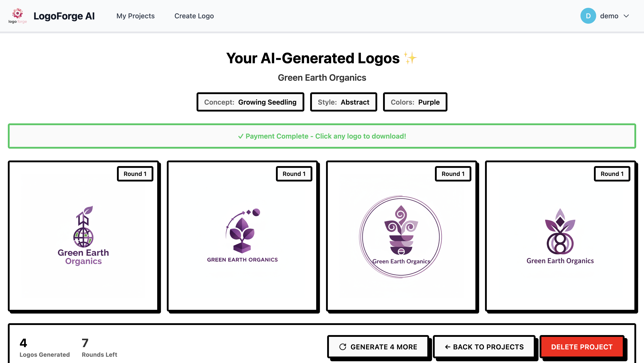Switch to My Projects
Image resolution: width=644 pixels, height=363 pixels.
point(136,16)
